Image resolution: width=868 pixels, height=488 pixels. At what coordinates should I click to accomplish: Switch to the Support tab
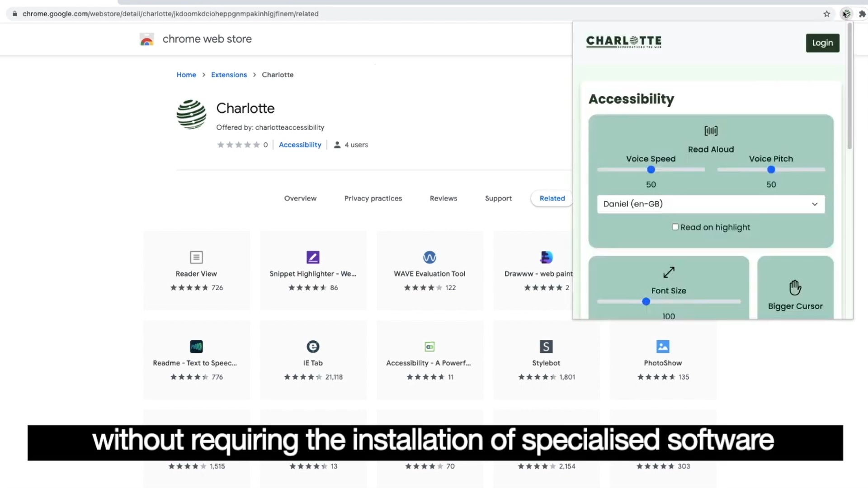(x=498, y=198)
